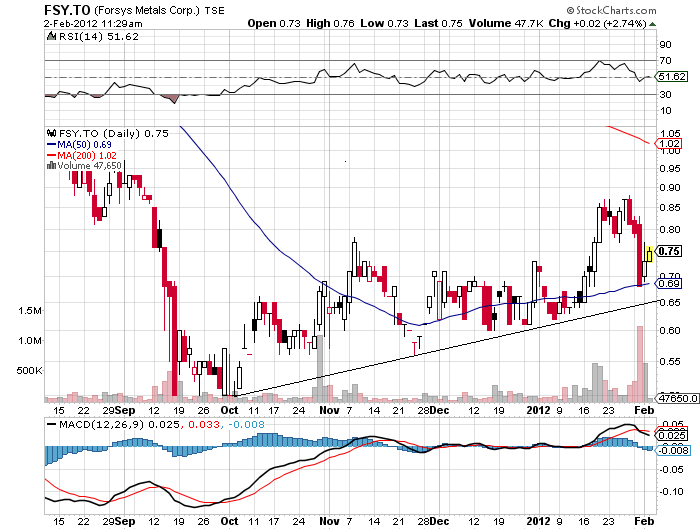Click the MA(200) 1.02 legend entry
This screenshot has height=530, width=700.
click(82, 155)
